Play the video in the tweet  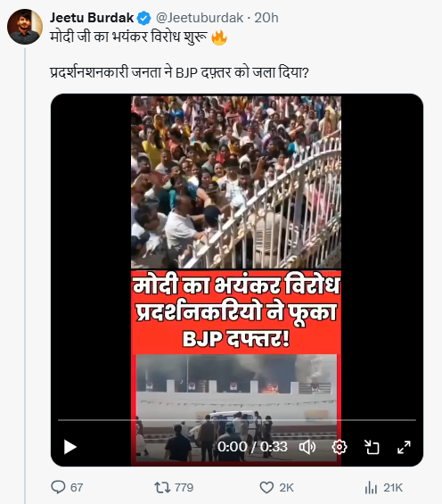(x=70, y=447)
